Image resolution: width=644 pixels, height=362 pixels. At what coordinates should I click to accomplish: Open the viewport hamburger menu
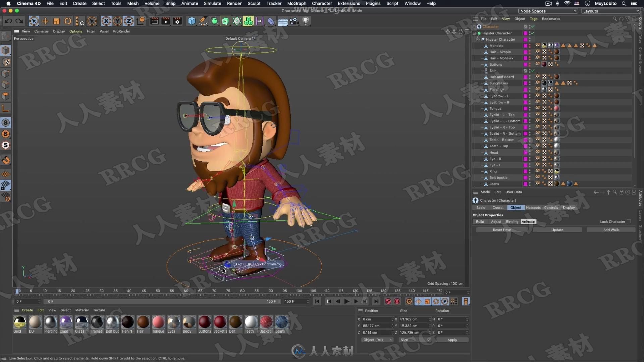(16, 31)
